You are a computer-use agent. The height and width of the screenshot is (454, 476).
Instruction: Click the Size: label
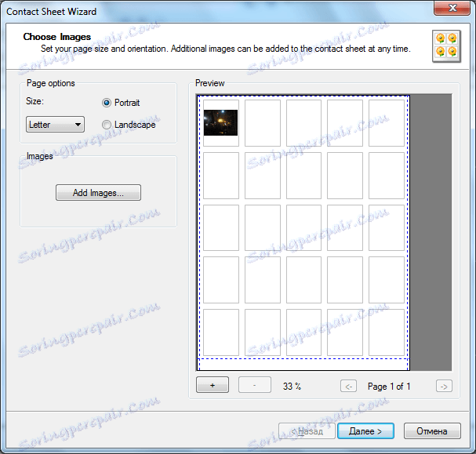(x=35, y=101)
